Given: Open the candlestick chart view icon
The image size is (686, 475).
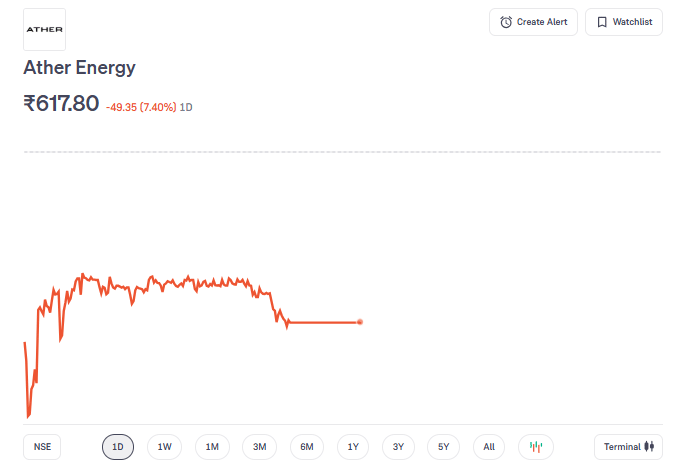Looking at the screenshot, I should (x=536, y=447).
